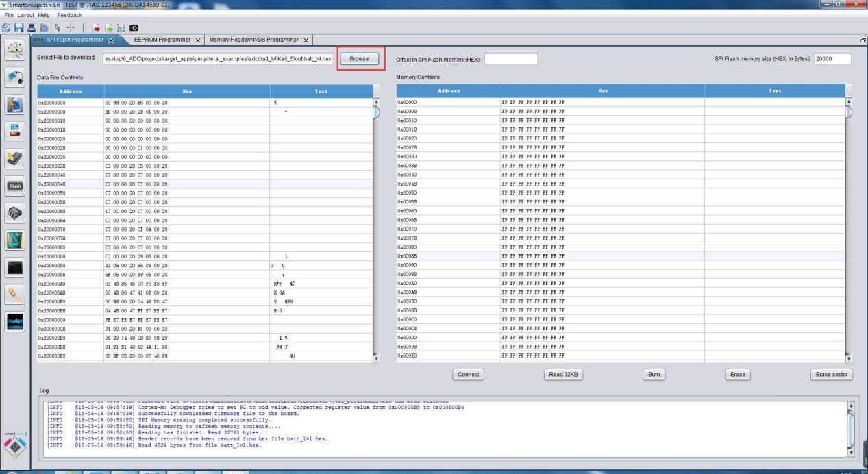Viewport: 868px width, 474px height.
Task: Click the Hex header in Memory Contents
Action: (x=603, y=91)
